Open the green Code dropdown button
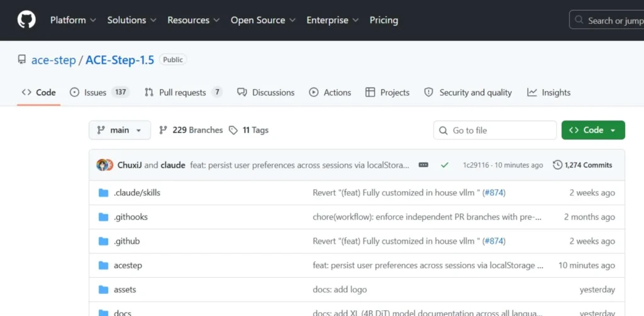Screen dimensions: 644x316 (x=593, y=130)
